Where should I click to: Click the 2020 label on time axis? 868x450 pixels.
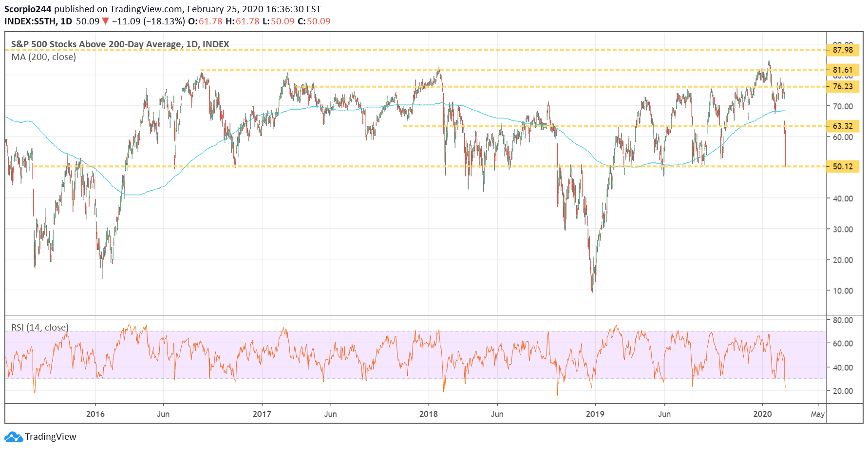[762, 414]
